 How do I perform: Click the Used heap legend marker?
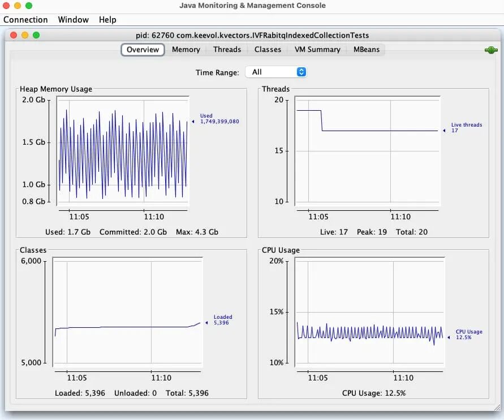pos(193,122)
